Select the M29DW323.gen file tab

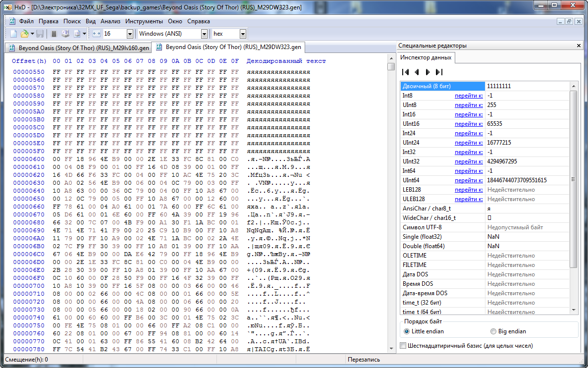(229, 47)
